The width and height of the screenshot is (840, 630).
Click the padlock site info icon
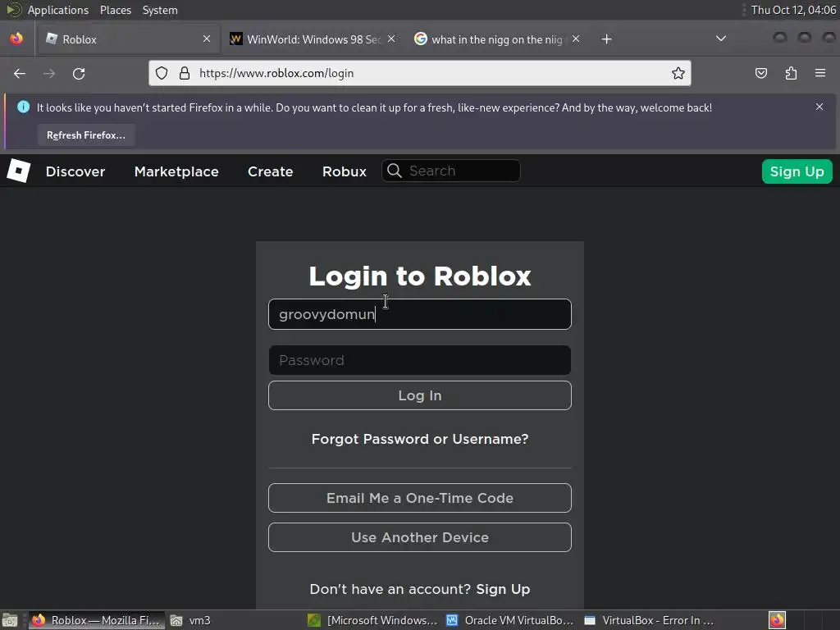point(185,73)
